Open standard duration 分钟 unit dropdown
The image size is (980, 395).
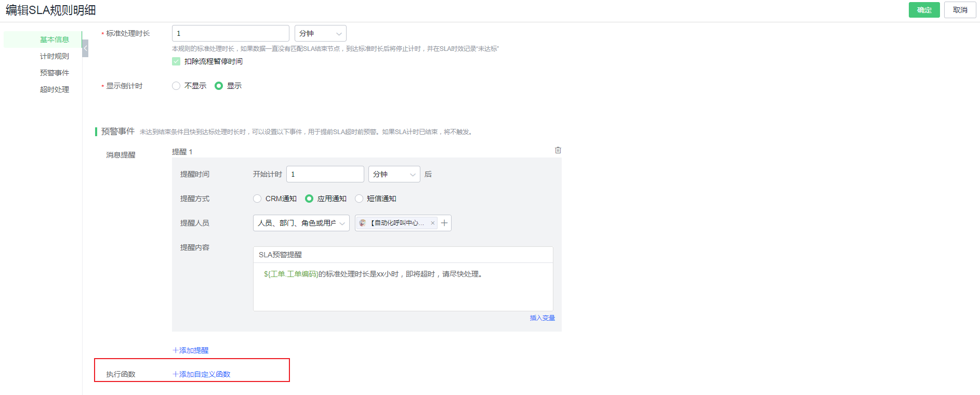point(320,33)
